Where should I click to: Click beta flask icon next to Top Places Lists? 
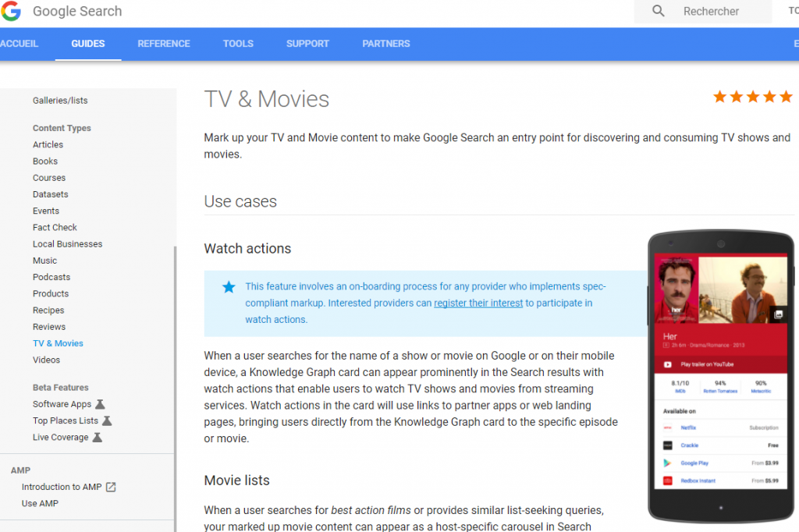(x=107, y=420)
